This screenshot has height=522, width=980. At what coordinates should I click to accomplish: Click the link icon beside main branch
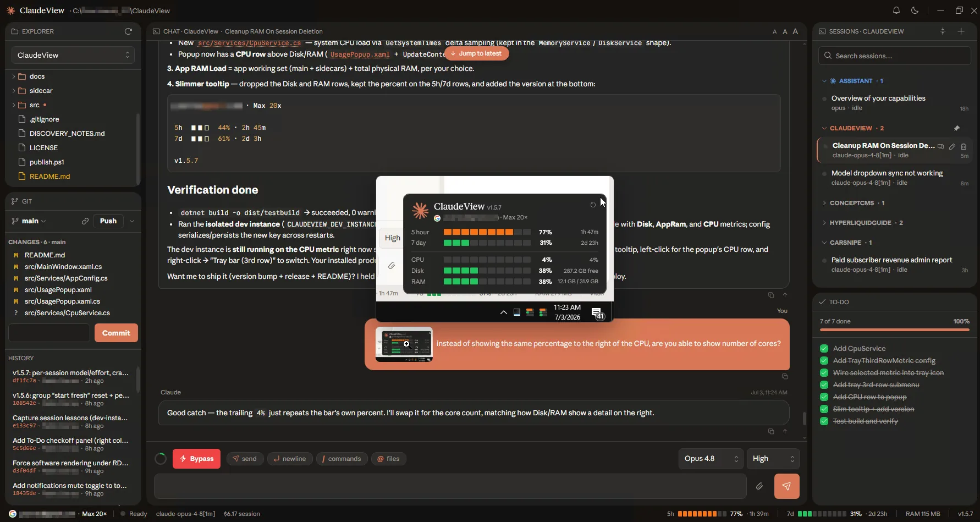[x=85, y=221]
